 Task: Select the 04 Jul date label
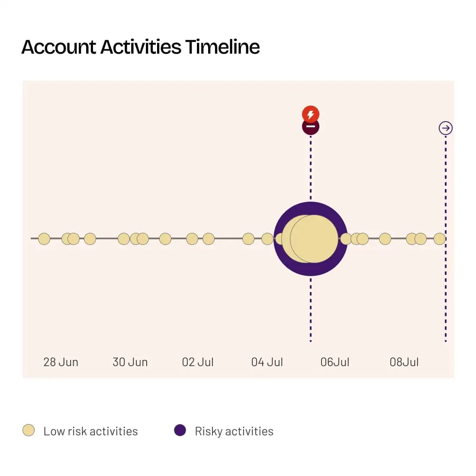[x=267, y=362]
